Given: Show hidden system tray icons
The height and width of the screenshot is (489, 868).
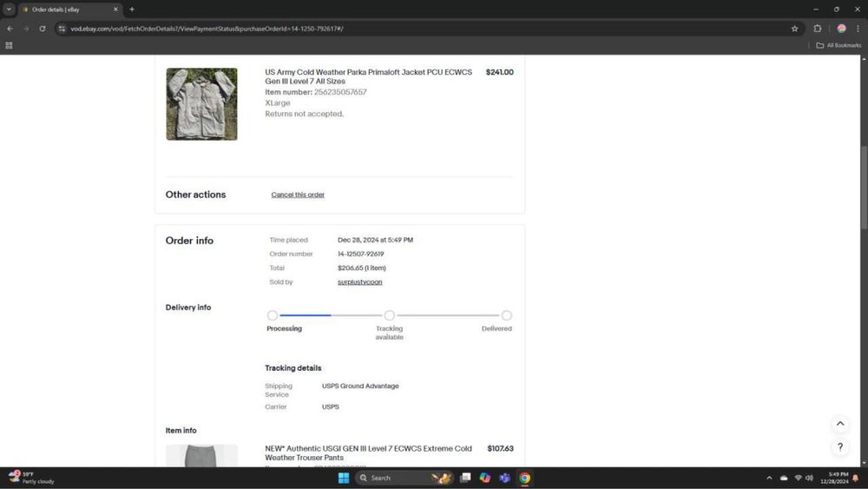Looking at the screenshot, I should point(769,478).
